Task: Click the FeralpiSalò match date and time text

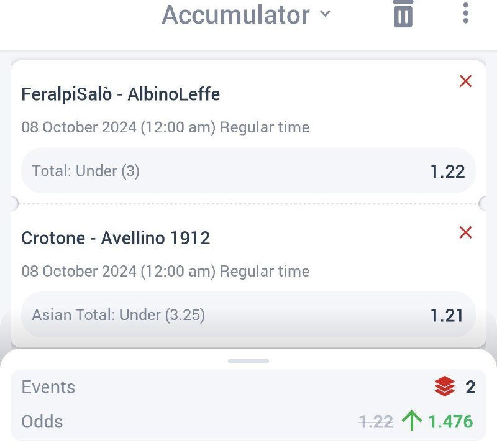Action: (x=165, y=127)
